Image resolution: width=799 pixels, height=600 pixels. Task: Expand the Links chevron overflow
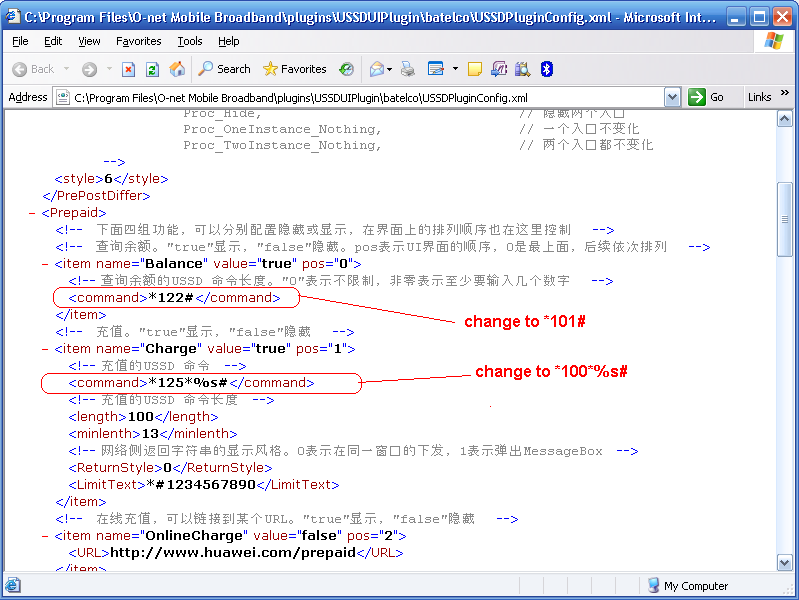coord(785,93)
